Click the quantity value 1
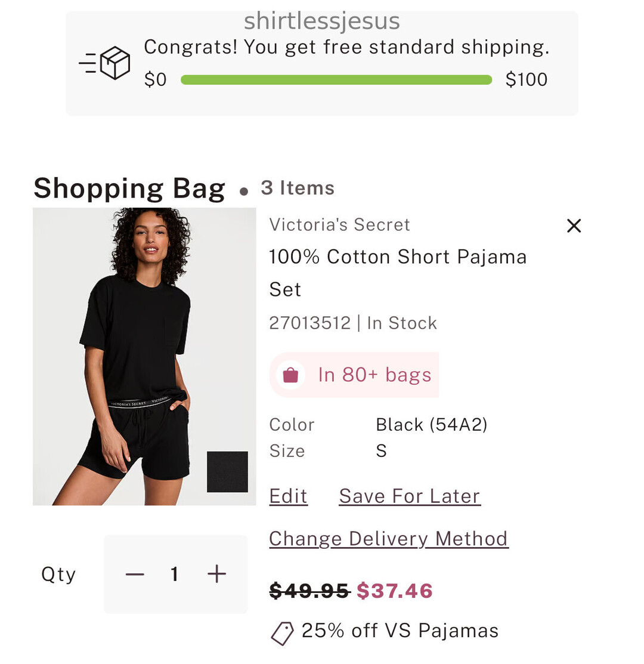Image resolution: width=644 pixels, height=664 pixels. pyautogui.click(x=175, y=574)
